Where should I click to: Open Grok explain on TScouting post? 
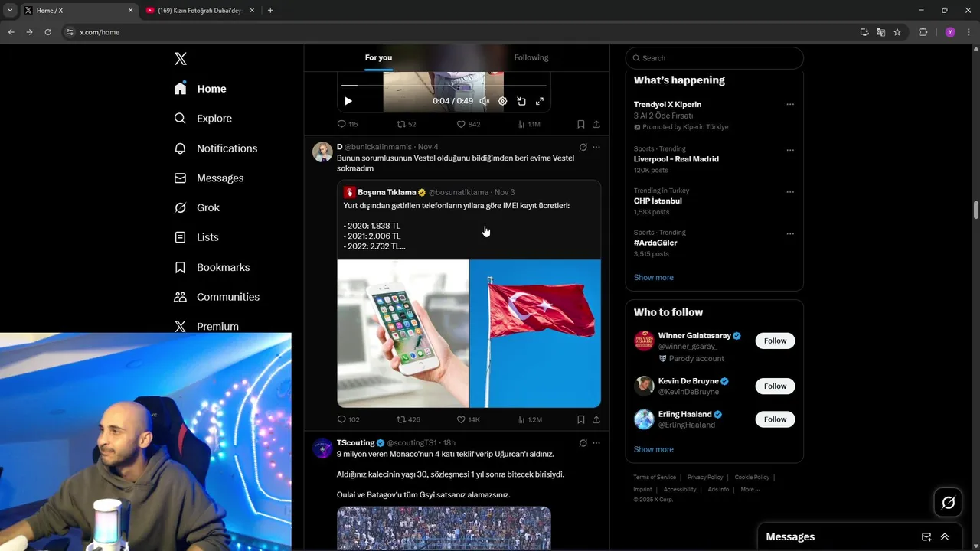(x=583, y=443)
